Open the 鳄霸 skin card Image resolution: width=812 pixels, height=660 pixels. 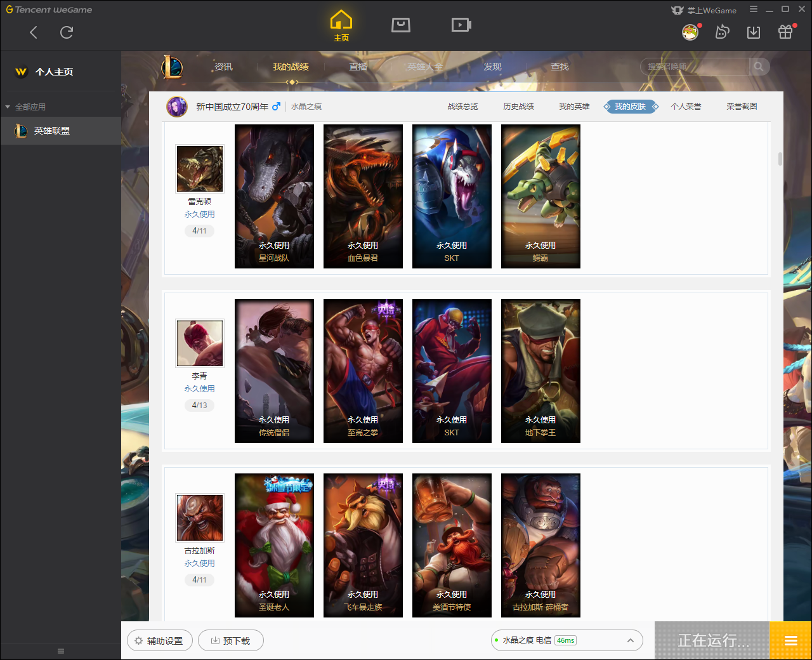(540, 196)
